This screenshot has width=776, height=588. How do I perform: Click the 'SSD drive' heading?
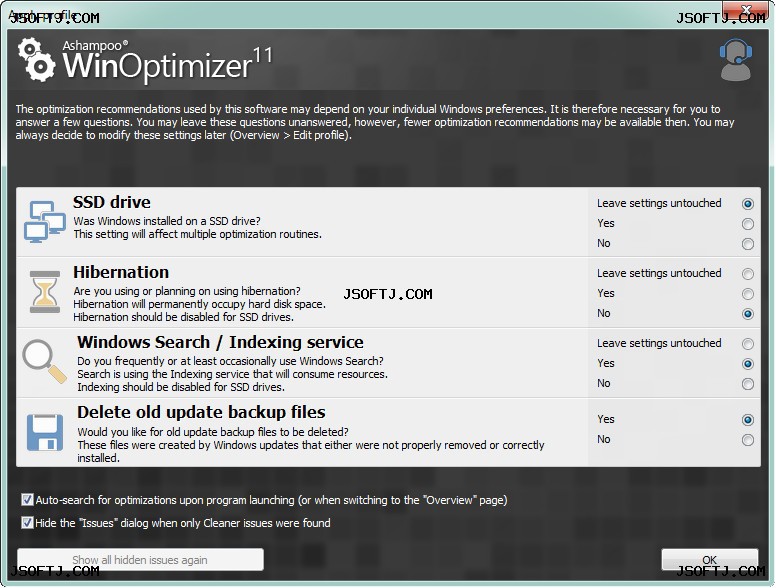112,202
